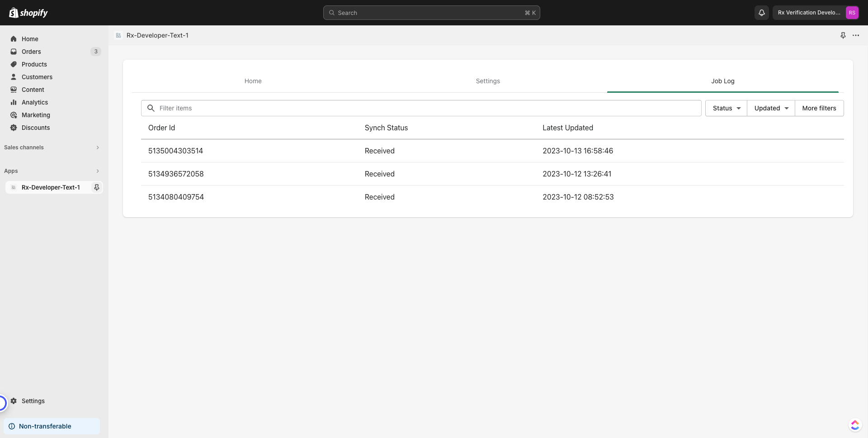Screen dimensions: 868x438
Task: Click the Customers person icon
Action: pyautogui.click(x=14, y=77)
